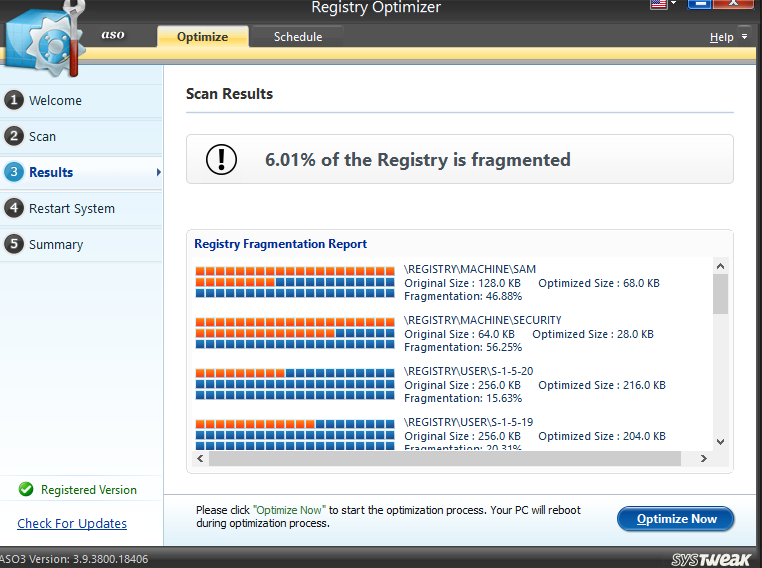Image resolution: width=762 pixels, height=568 pixels.
Task: Click the horizontal scroll left arrow
Action: point(200,458)
